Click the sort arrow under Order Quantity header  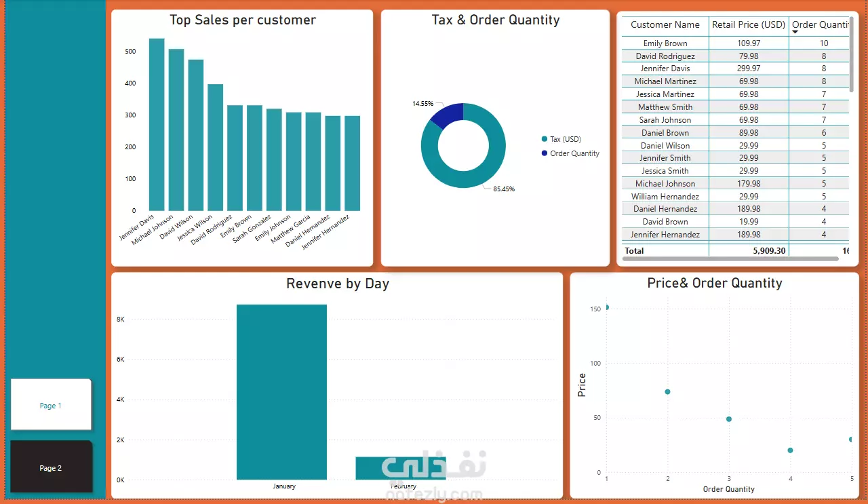tap(795, 32)
